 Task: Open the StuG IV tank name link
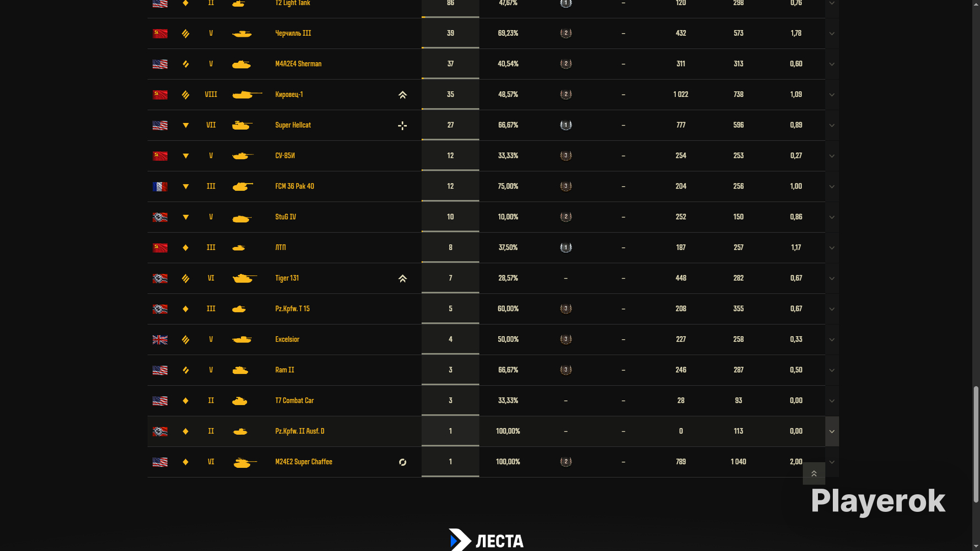286,217
